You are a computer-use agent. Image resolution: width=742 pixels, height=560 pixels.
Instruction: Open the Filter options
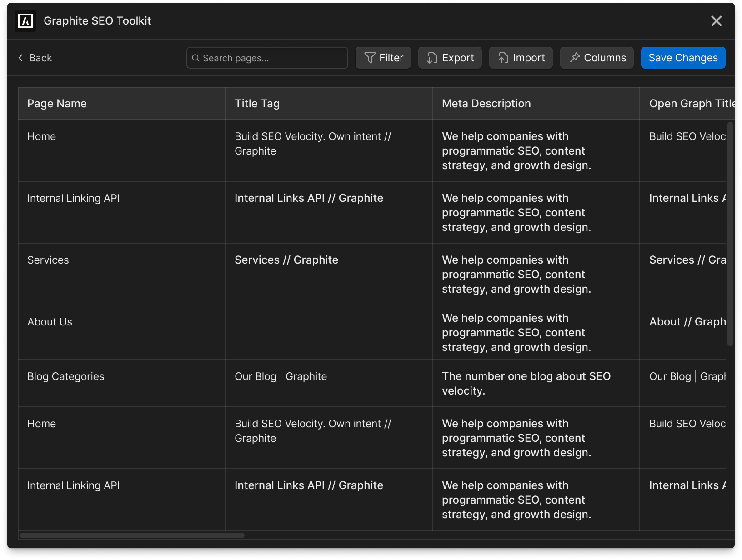383,58
